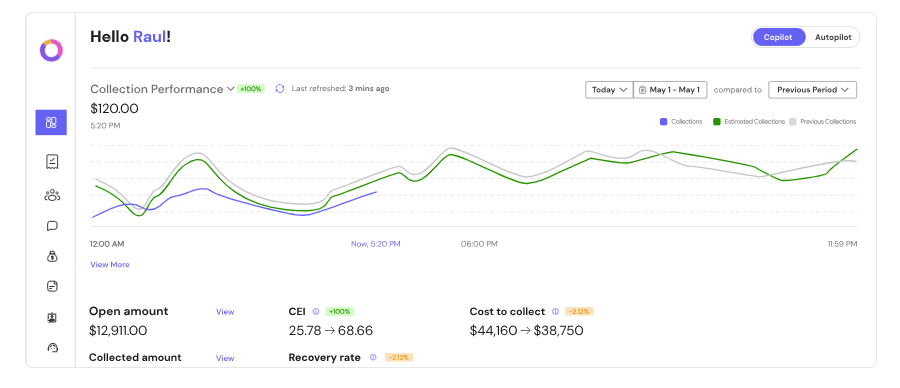Toggle the Collections legend swatch
This screenshot has width=900, height=388.
point(664,122)
